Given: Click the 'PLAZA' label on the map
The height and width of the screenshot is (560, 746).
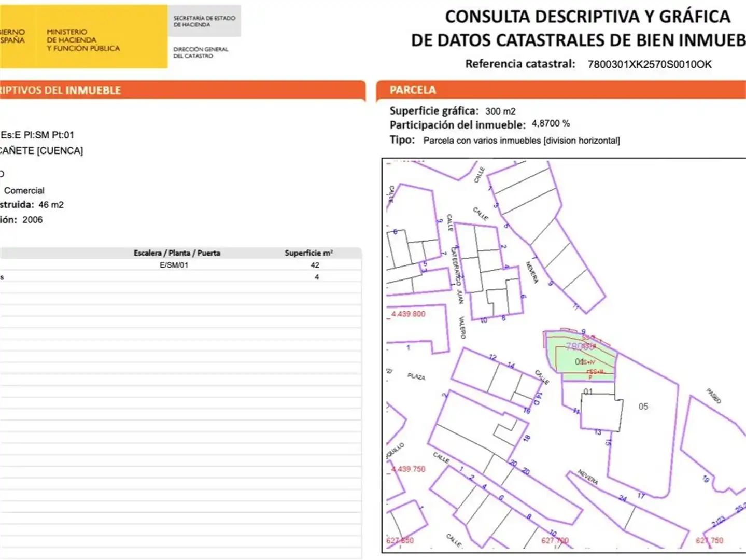Looking at the screenshot, I should pyautogui.click(x=416, y=376).
